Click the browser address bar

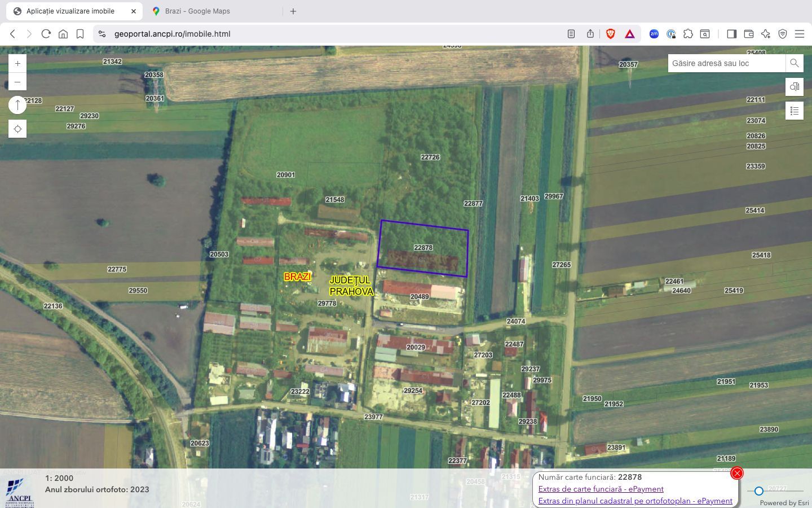171,34
